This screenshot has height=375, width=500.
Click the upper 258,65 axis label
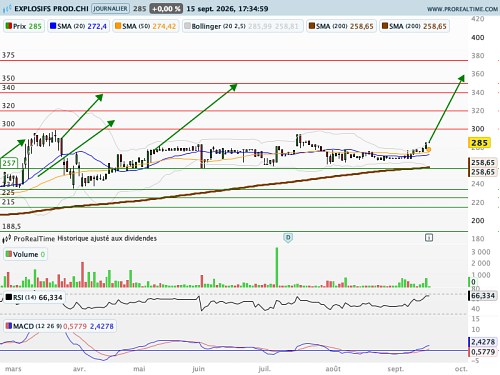click(483, 163)
